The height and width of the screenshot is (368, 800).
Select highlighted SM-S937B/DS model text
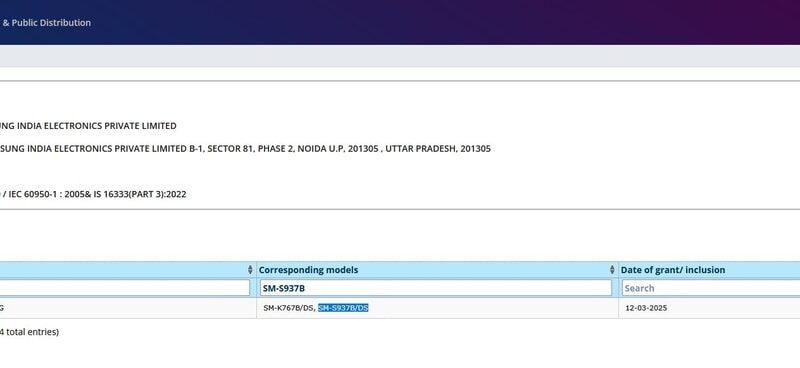point(343,308)
